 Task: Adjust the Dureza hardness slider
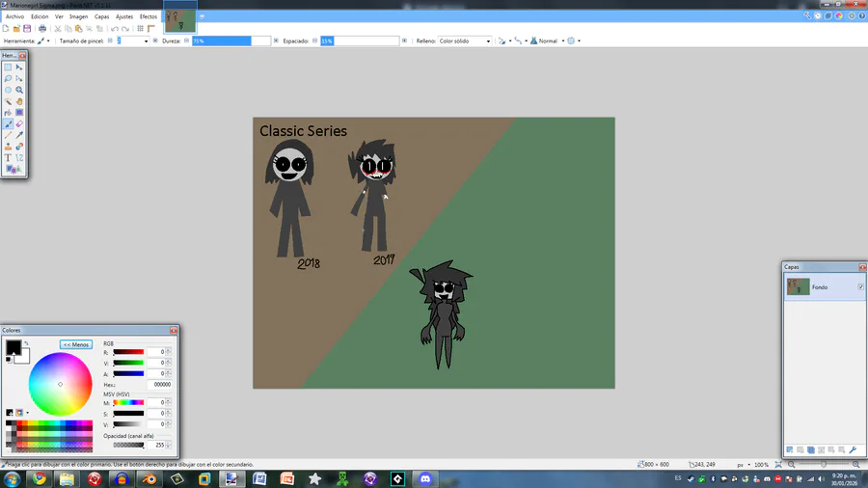(x=231, y=41)
